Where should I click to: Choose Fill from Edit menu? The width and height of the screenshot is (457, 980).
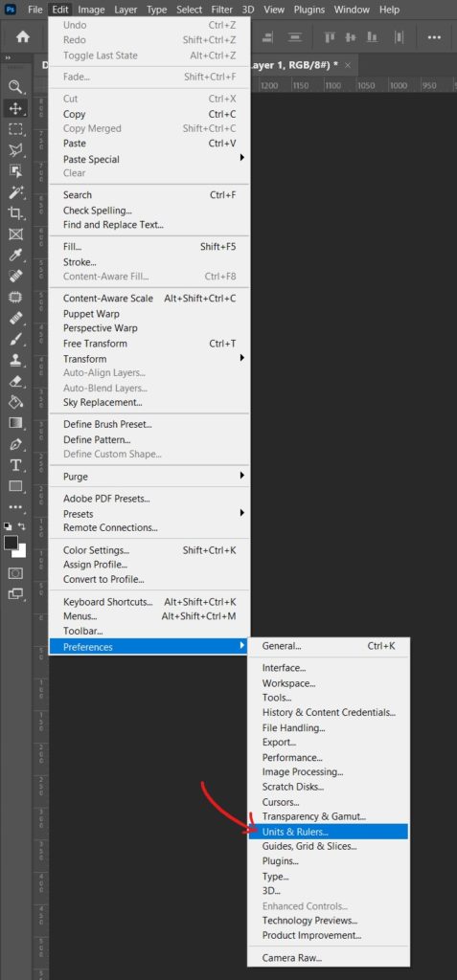pyautogui.click(x=149, y=247)
